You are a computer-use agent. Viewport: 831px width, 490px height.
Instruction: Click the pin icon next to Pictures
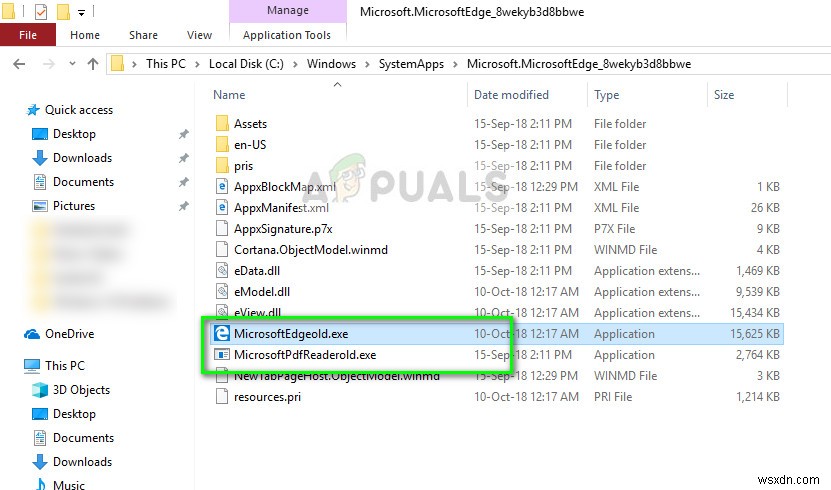click(183, 206)
